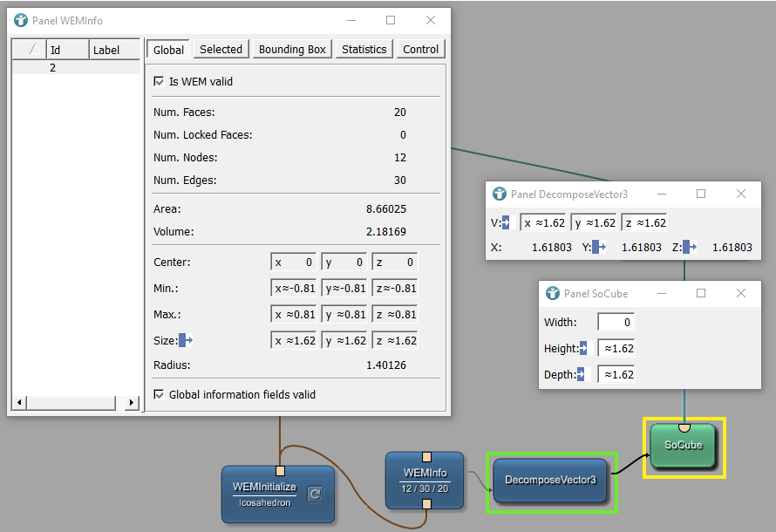Click the half-circle connector on the SoCube module

click(684, 428)
